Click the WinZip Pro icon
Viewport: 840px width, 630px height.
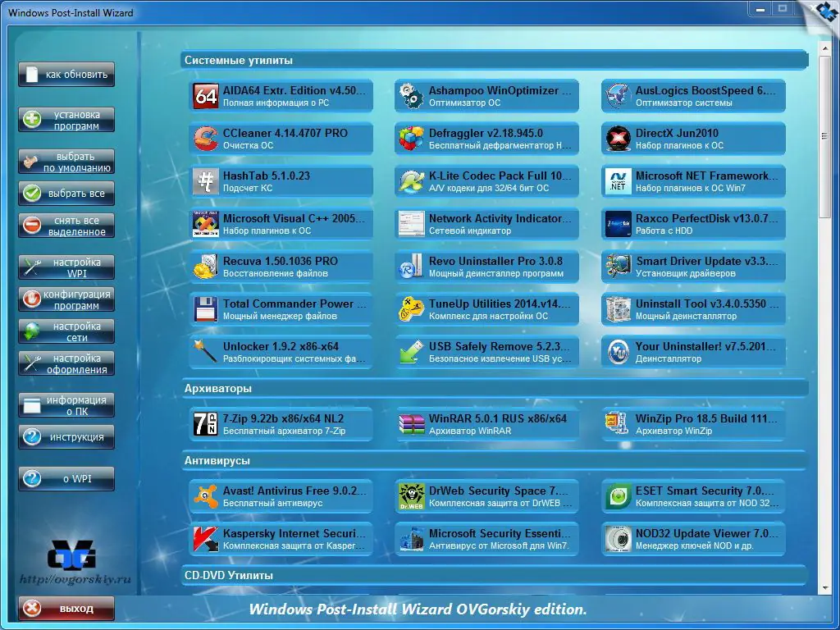point(618,424)
